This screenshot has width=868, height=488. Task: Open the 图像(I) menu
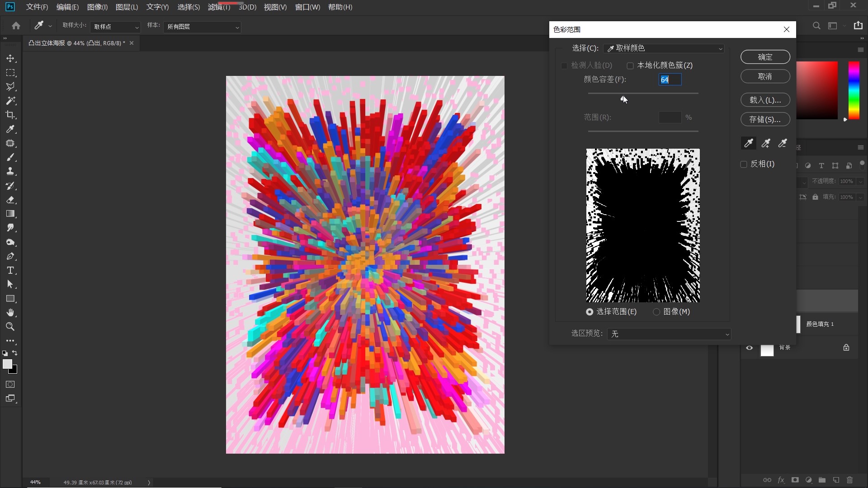click(x=97, y=7)
